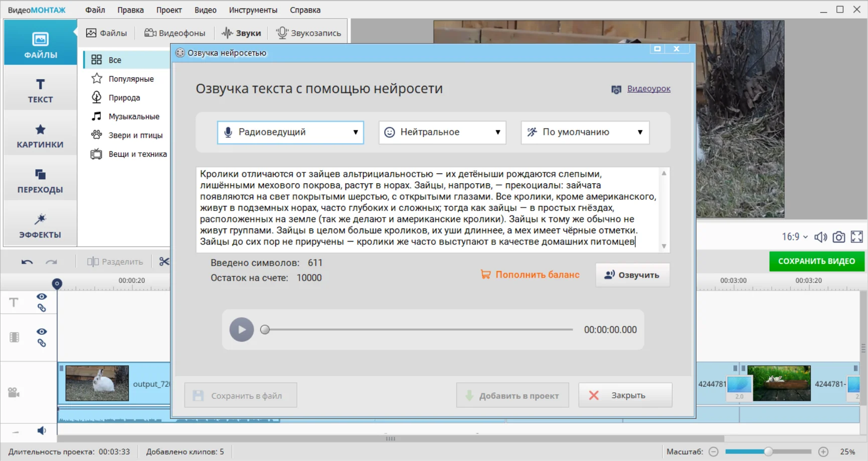Toggle text track visibility eye
The height and width of the screenshot is (461, 868).
click(42, 297)
